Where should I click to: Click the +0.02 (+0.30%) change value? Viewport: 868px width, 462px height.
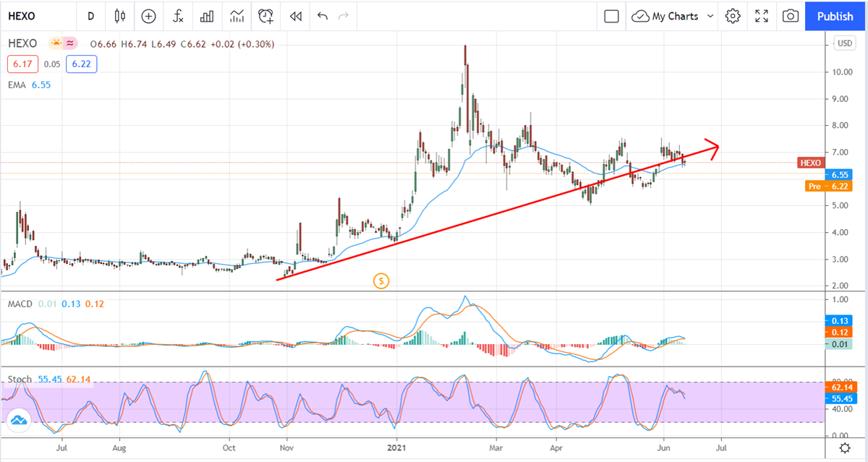click(243, 43)
